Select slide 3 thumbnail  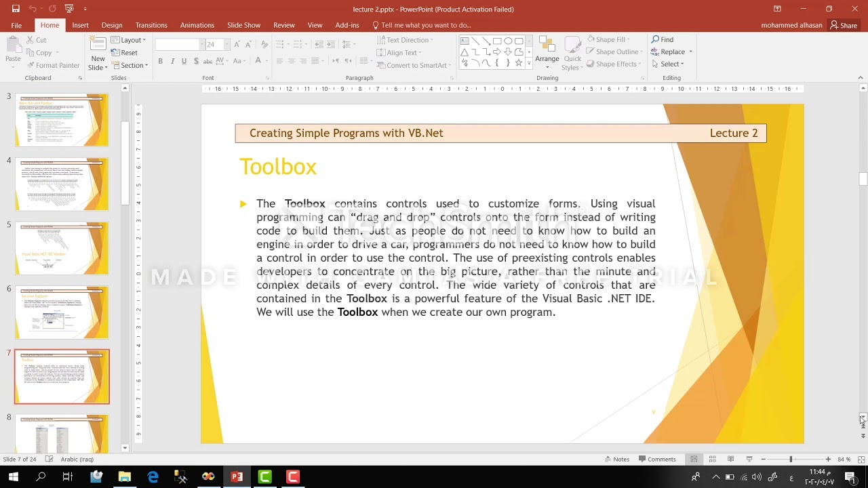(x=62, y=120)
